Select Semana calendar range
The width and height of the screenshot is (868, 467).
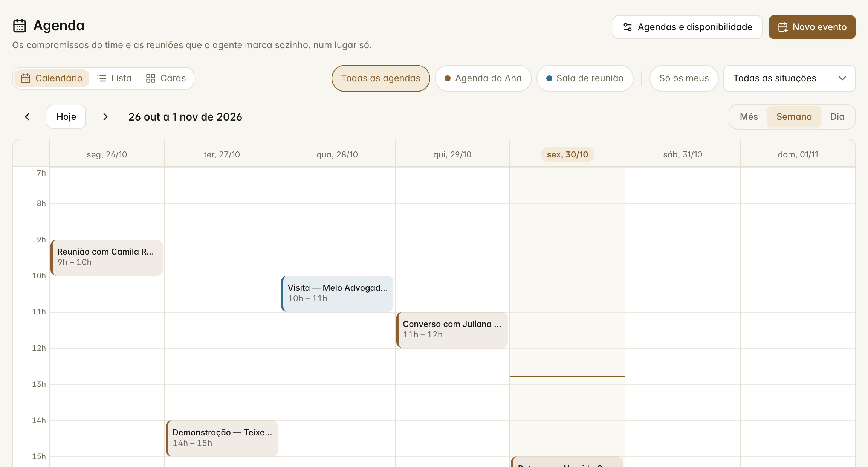tap(794, 117)
